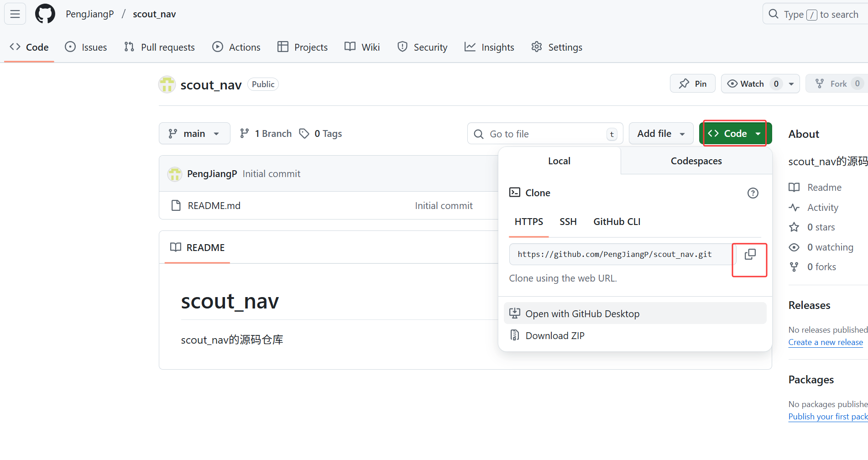The width and height of the screenshot is (868, 460).
Task: Open the Issues tab
Action: pos(86,47)
